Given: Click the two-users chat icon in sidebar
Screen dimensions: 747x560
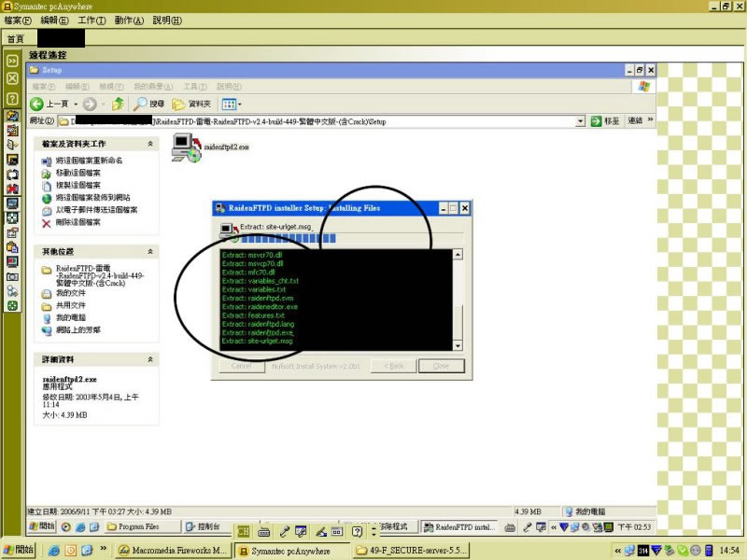Looking at the screenshot, I should [12, 291].
